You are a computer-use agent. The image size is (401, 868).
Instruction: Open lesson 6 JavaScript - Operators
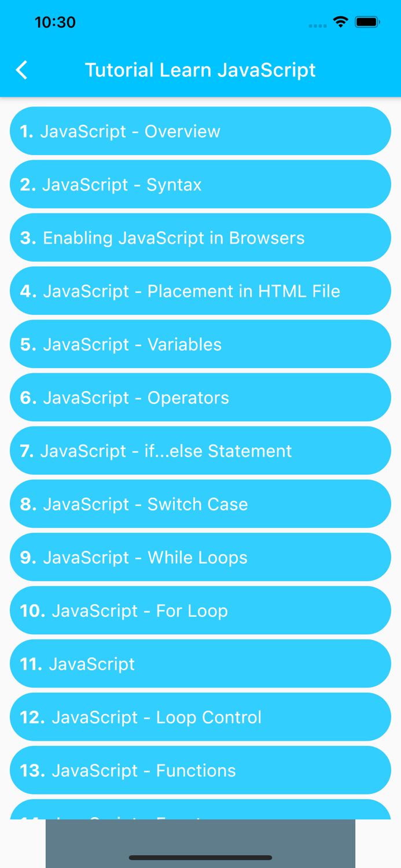pos(200,398)
